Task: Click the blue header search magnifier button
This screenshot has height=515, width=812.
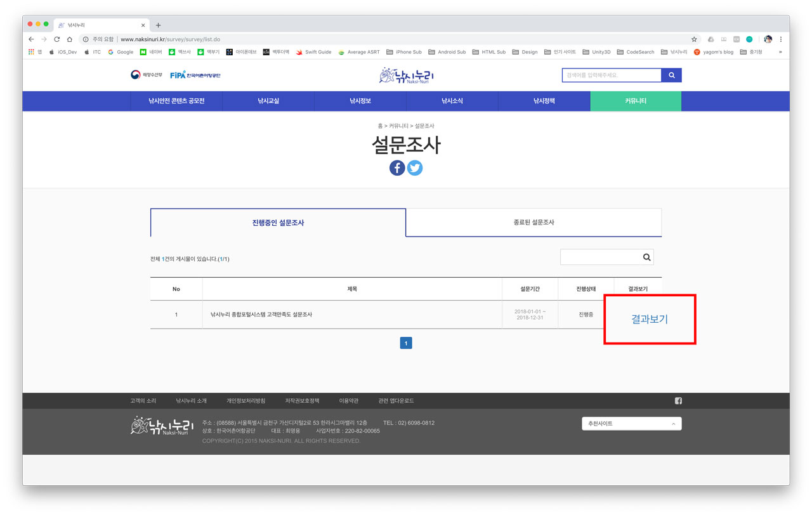Action: coord(671,75)
